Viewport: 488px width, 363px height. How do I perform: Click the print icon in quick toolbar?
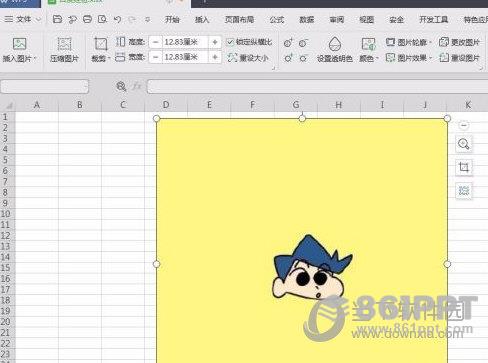(x=87, y=19)
